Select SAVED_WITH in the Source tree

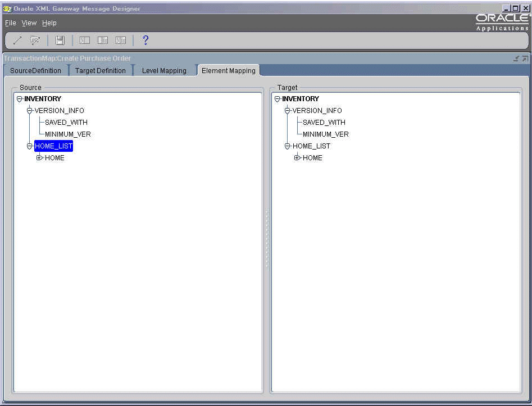tap(66, 123)
